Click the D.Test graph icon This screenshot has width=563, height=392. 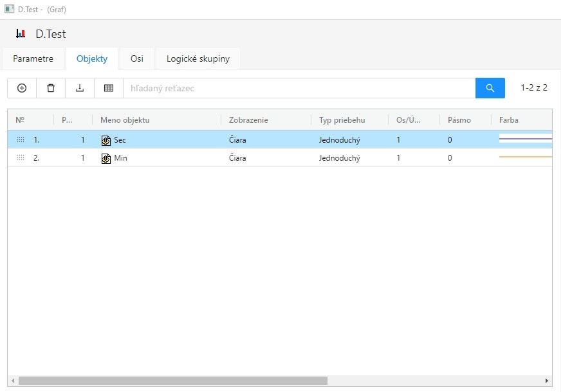coord(21,34)
